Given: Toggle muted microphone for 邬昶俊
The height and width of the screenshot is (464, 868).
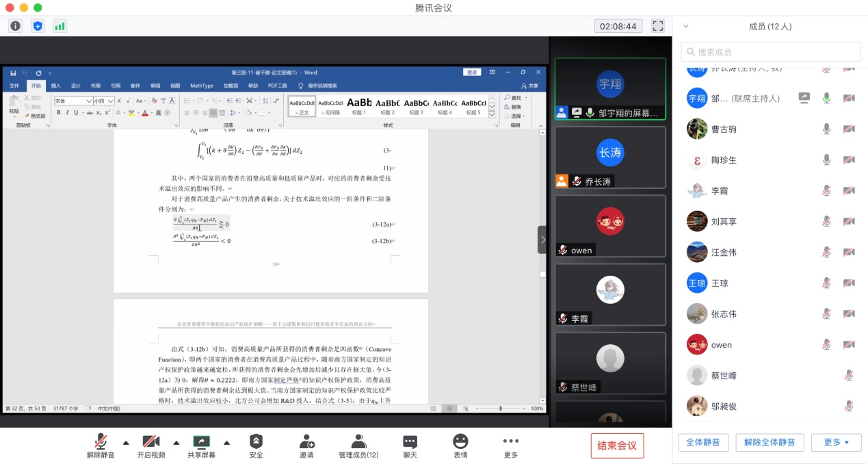Looking at the screenshot, I should point(849,406).
